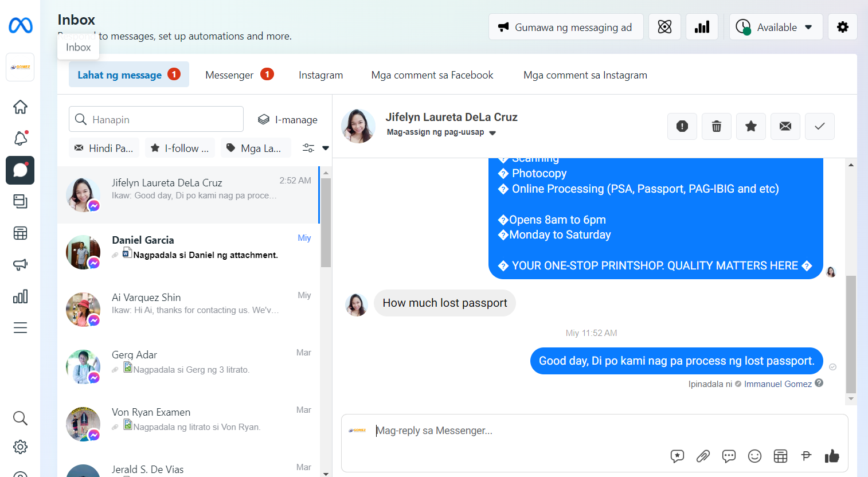868x477 pixels.
Task: Click help icon beside Immanuel Gomez
Action: coord(819,383)
